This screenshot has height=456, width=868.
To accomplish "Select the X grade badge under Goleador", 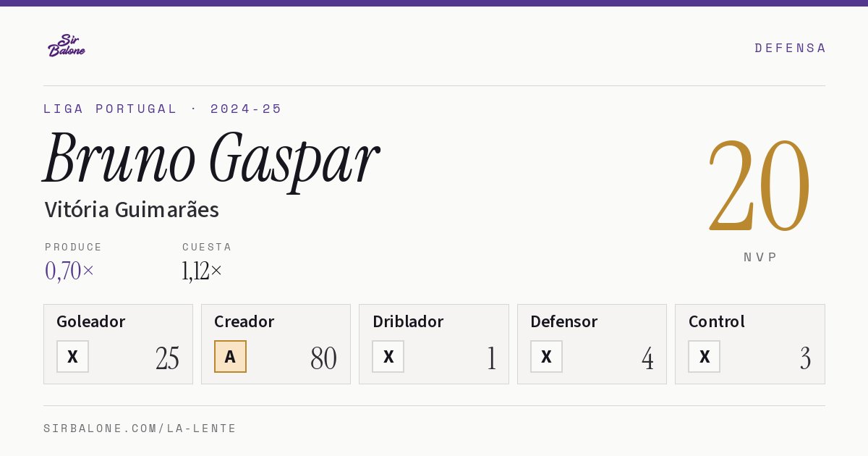I will 72,356.
